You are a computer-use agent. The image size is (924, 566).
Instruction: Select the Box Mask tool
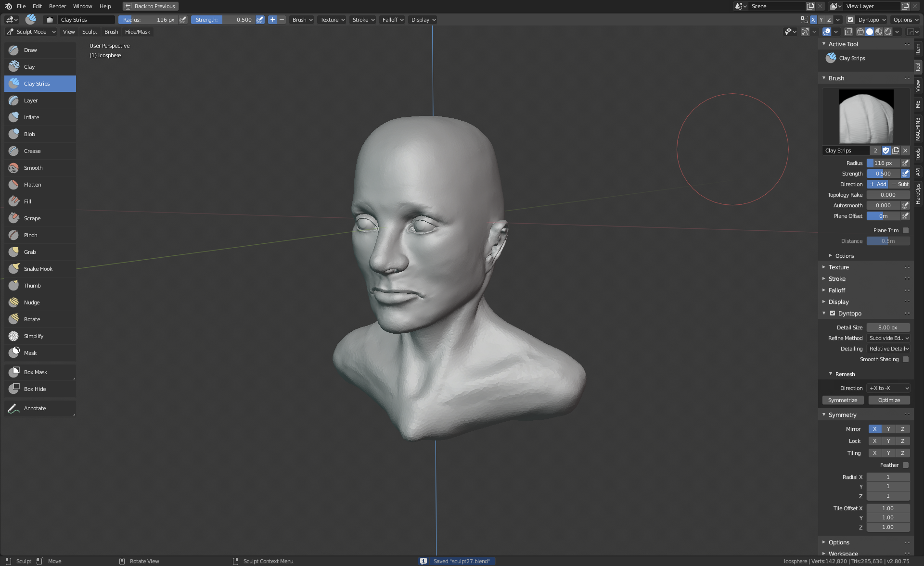click(36, 372)
